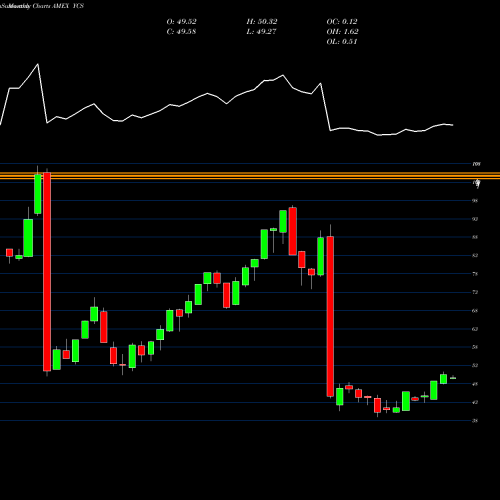Click the open price value O: 49.52
Screen dimensions: 500x500
pyautogui.click(x=181, y=22)
